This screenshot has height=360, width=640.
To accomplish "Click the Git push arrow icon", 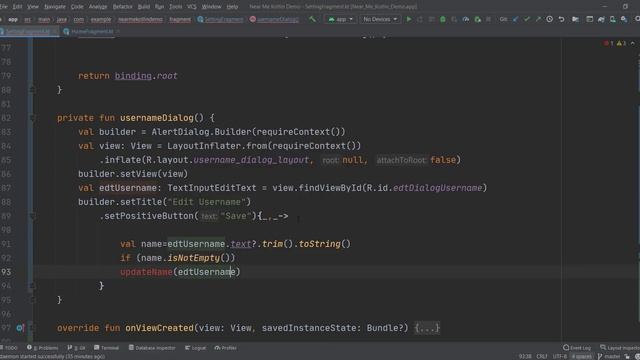I will (538, 19).
